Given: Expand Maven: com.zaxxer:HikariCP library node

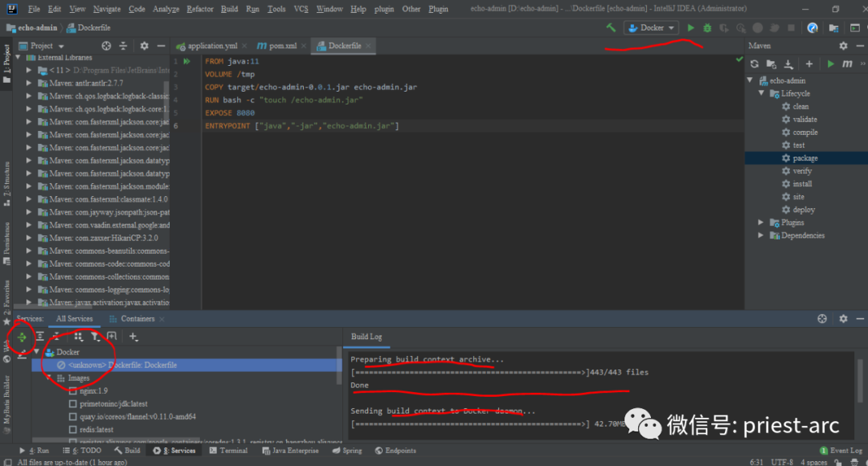Looking at the screenshot, I should click(x=29, y=238).
